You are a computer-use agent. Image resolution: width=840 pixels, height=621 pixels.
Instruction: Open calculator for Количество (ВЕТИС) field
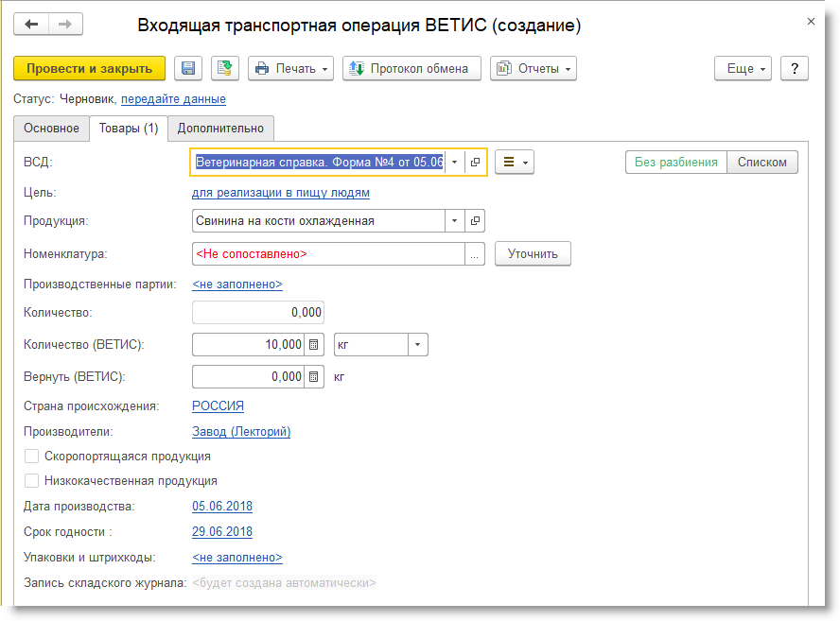(x=315, y=345)
